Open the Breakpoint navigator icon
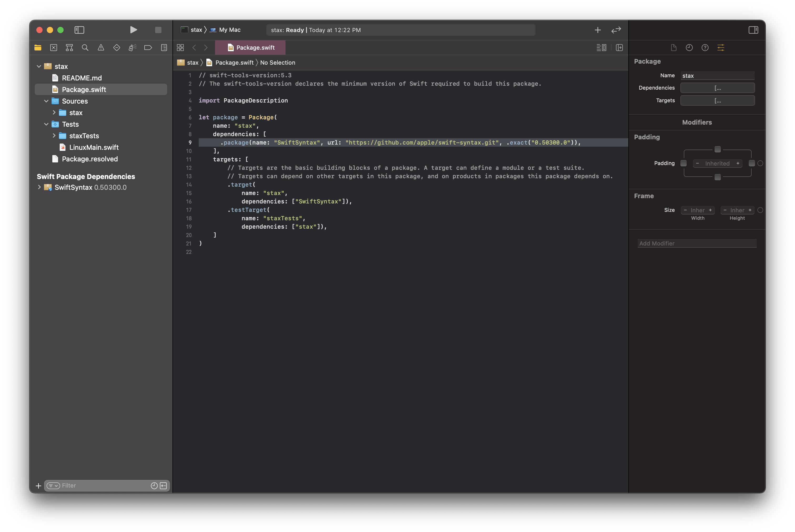Viewport: 795px width, 532px height. (148, 48)
